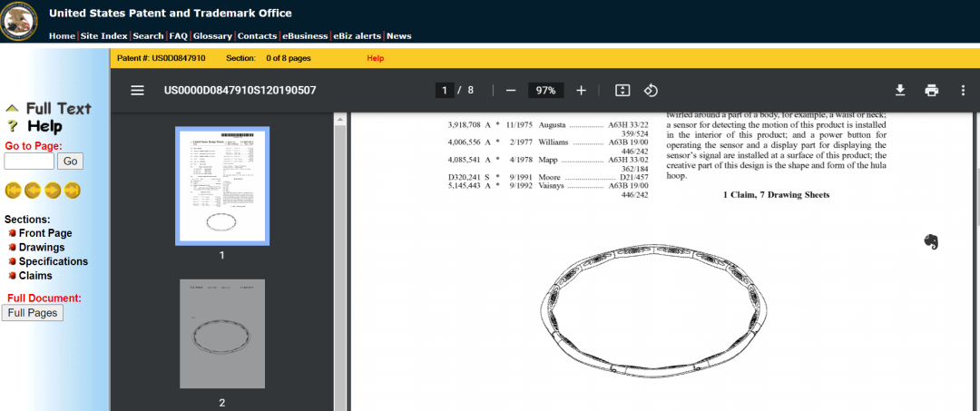Click the red Help link in yellow bar

375,58
